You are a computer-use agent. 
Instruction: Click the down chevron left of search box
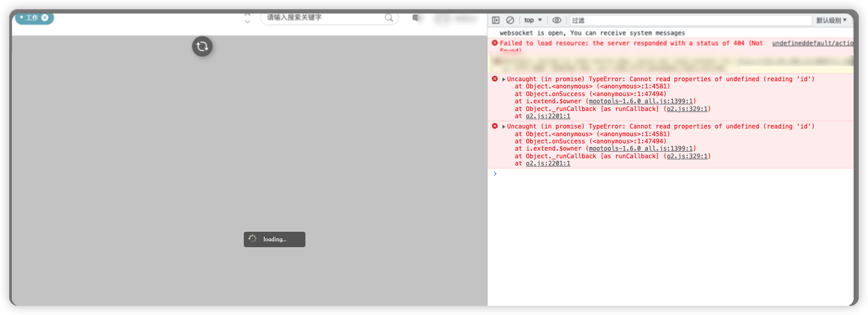tap(247, 22)
